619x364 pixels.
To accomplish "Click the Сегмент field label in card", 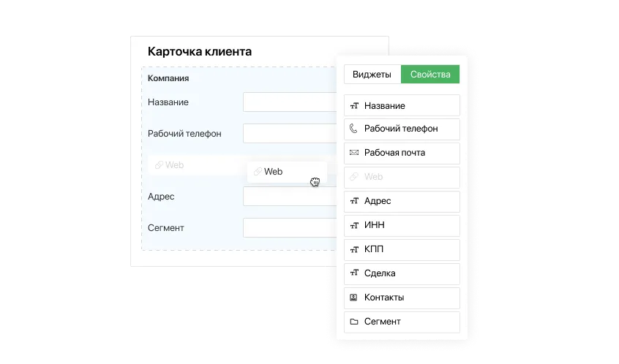I will coord(166,228).
